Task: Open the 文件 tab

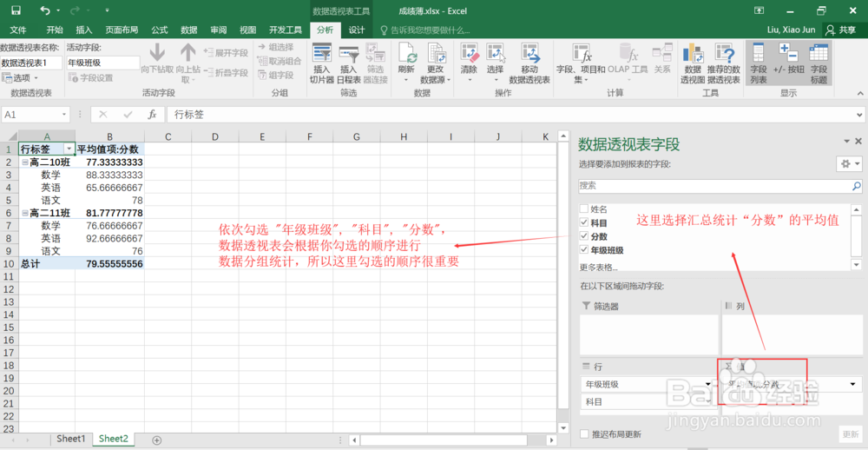Action: (x=18, y=30)
